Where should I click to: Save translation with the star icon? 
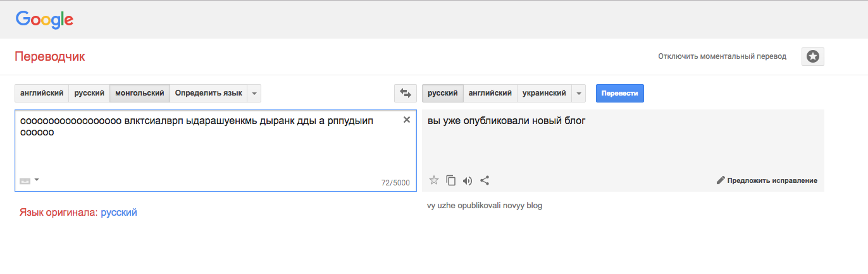coord(434,180)
